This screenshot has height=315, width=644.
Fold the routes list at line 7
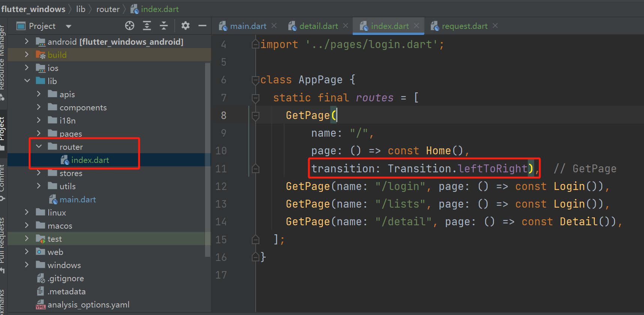[255, 98]
